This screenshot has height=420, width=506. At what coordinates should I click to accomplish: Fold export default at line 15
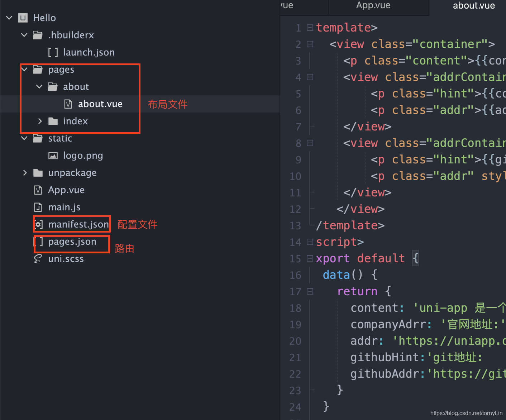(x=310, y=258)
